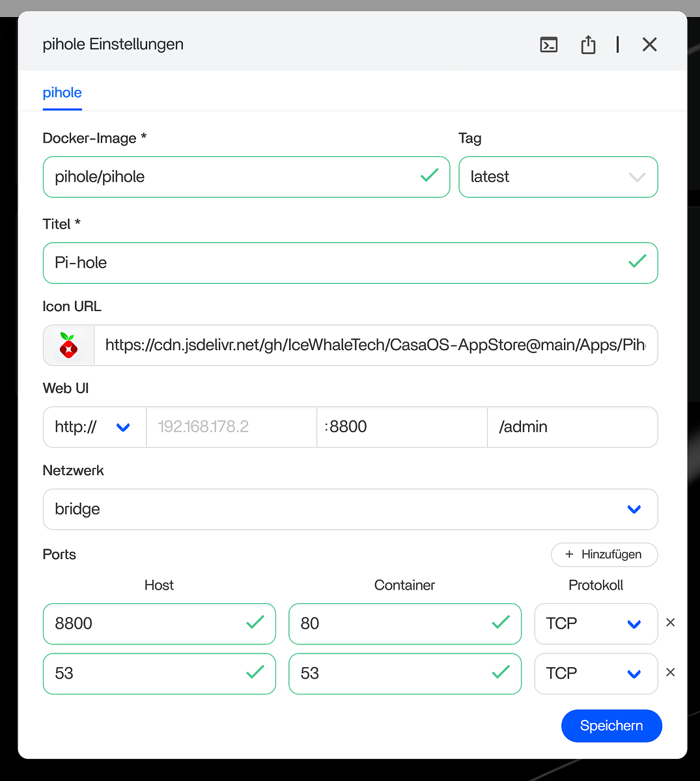
Task: Click Hinzufügen to add a port
Action: pos(604,555)
